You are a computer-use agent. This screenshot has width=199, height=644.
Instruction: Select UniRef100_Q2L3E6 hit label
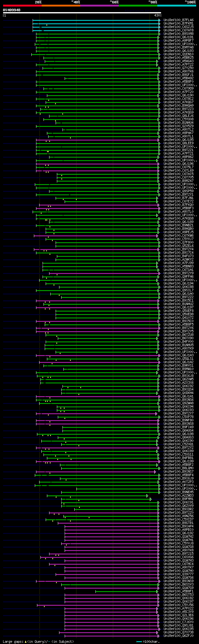click(178, 615)
